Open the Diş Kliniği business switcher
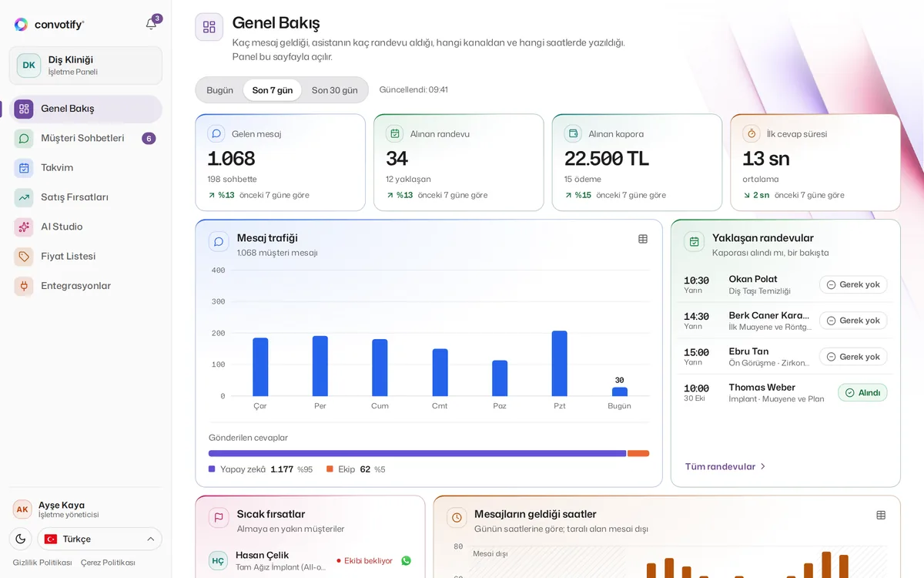The image size is (924, 578). (85, 66)
